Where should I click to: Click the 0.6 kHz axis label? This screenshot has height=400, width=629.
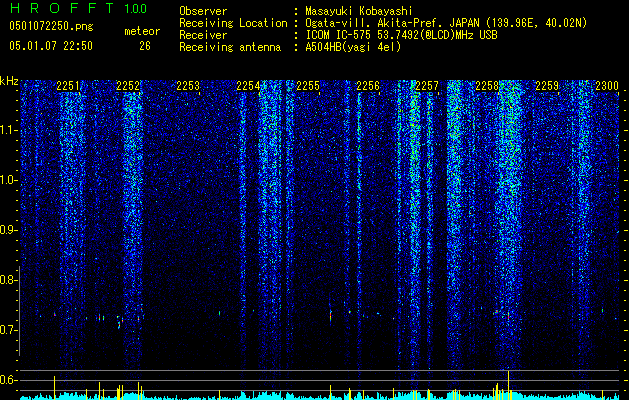pyautogui.click(x=7, y=380)
